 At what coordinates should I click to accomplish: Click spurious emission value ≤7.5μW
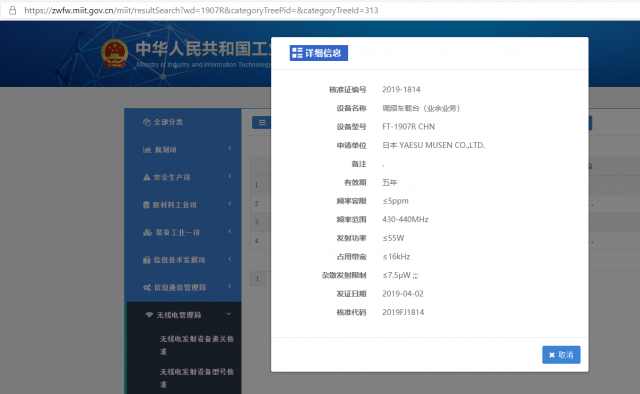pos(400,275)
